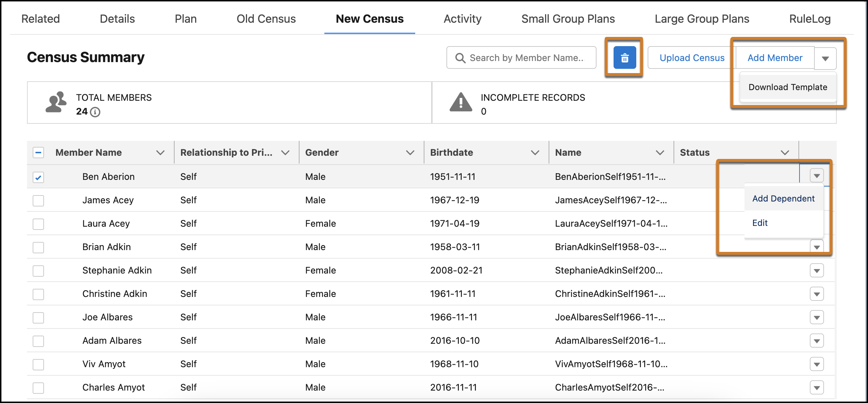This screenshot has height=403, width=868.
Task: Choose Download Template from the menu
Action: coord(788,87)
